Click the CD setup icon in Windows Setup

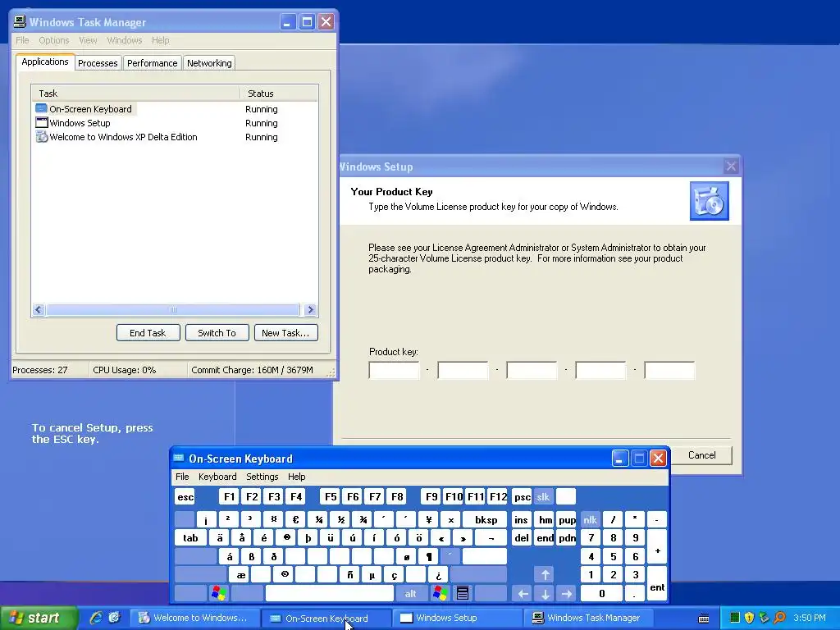point(710,201)
